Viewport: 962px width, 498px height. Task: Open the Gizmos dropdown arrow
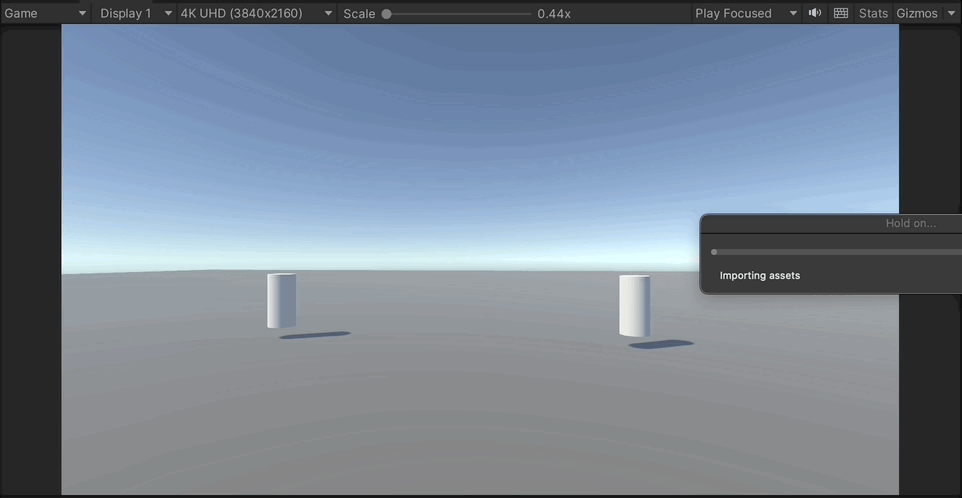click(x=950, y=13)
